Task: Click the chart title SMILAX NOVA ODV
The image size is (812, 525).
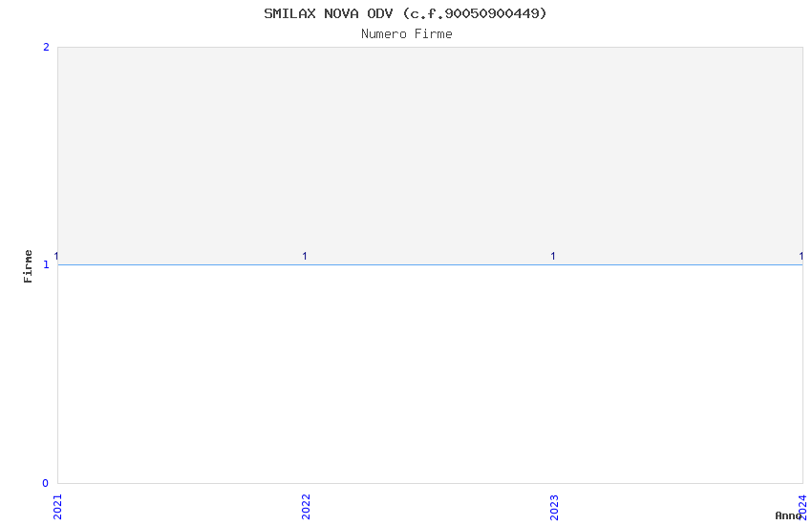Action: coord(405,13)
